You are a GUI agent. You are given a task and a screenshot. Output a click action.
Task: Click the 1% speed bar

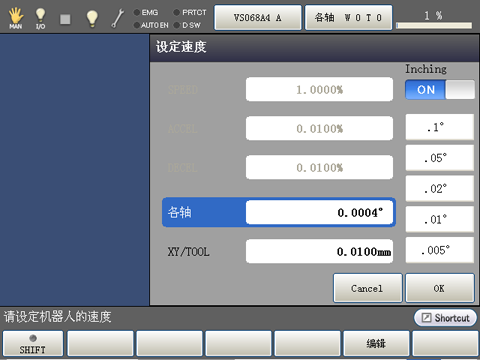point(434,20)
